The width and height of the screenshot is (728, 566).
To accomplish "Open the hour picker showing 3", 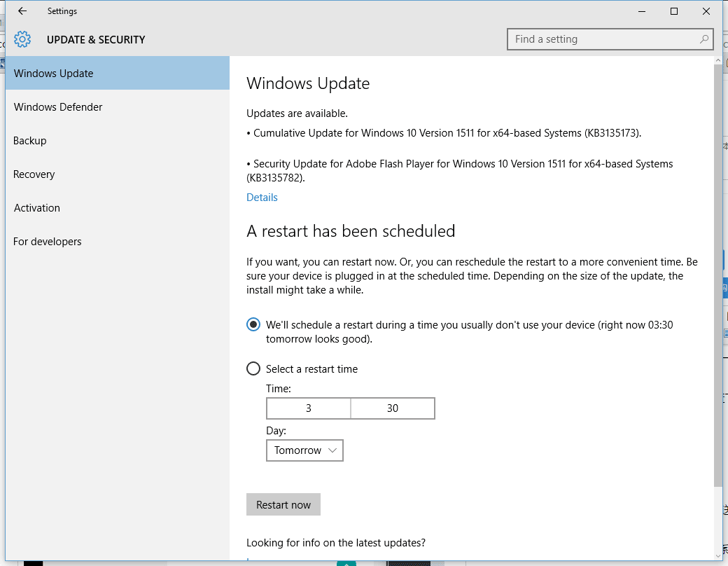I will coord(308,408).
